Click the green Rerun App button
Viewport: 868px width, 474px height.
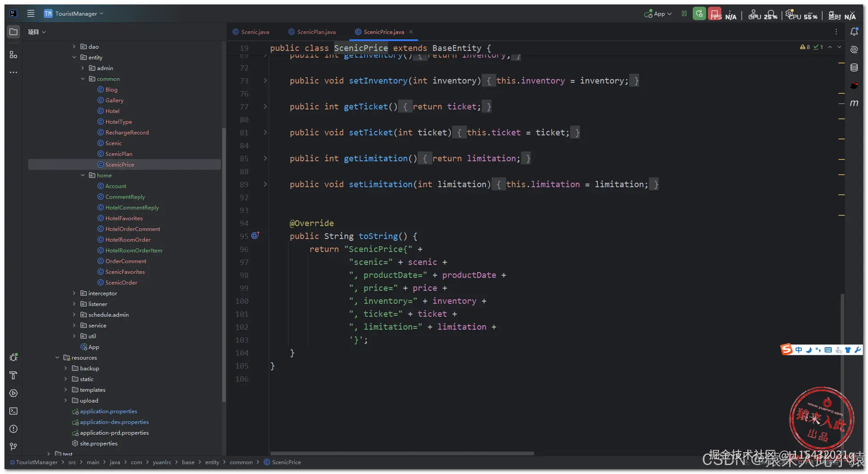699,13
